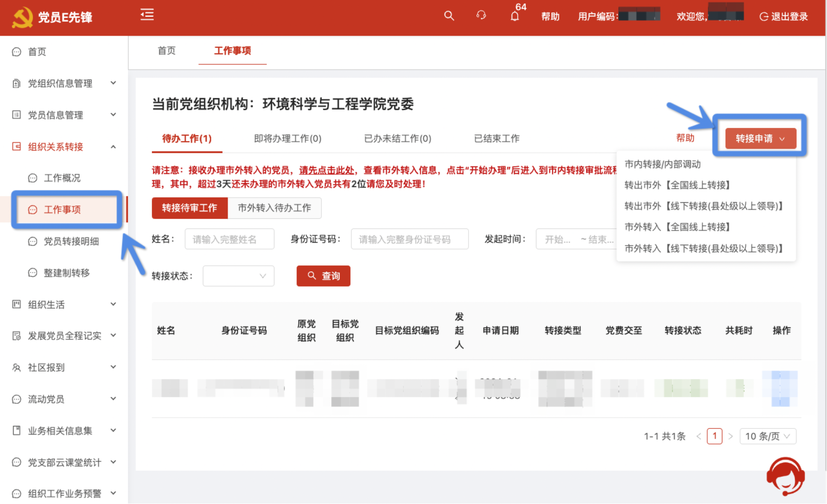Click the 姓名 name input field
827x504 pixels.
click(x=229, y=239)
